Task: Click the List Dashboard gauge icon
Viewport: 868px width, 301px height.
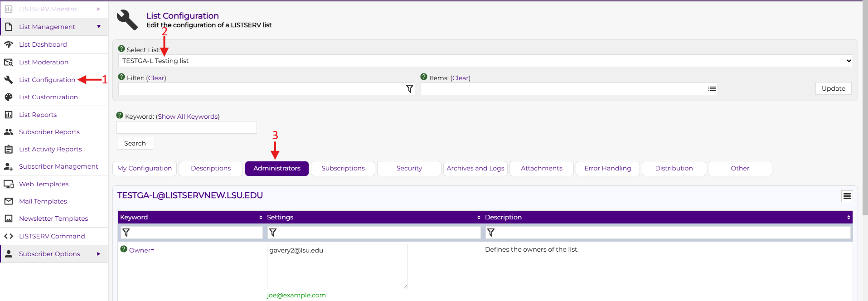Action: click(x=9, y=44)
